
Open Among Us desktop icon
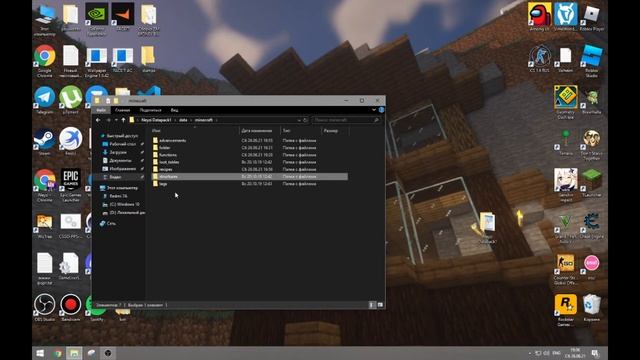click(x=540, y=17)
